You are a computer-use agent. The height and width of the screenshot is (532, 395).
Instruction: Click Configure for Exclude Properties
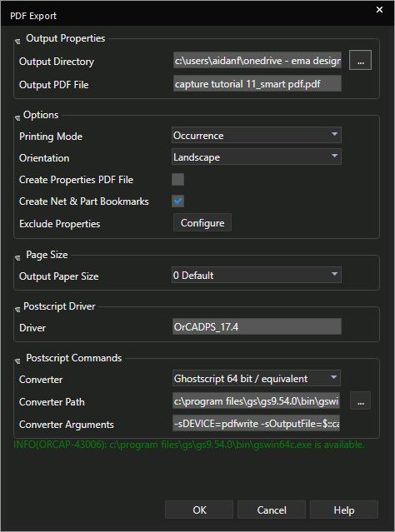(x=202, y=222)
